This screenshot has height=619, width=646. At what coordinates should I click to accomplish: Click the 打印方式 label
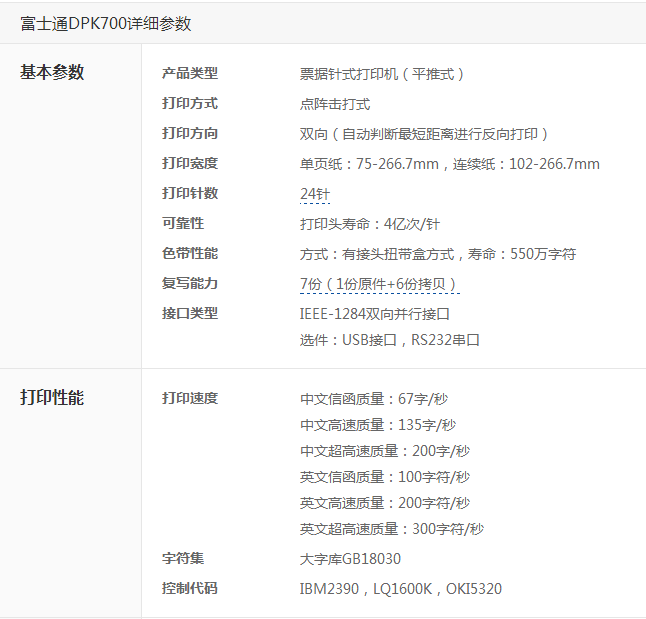point(190,103)
